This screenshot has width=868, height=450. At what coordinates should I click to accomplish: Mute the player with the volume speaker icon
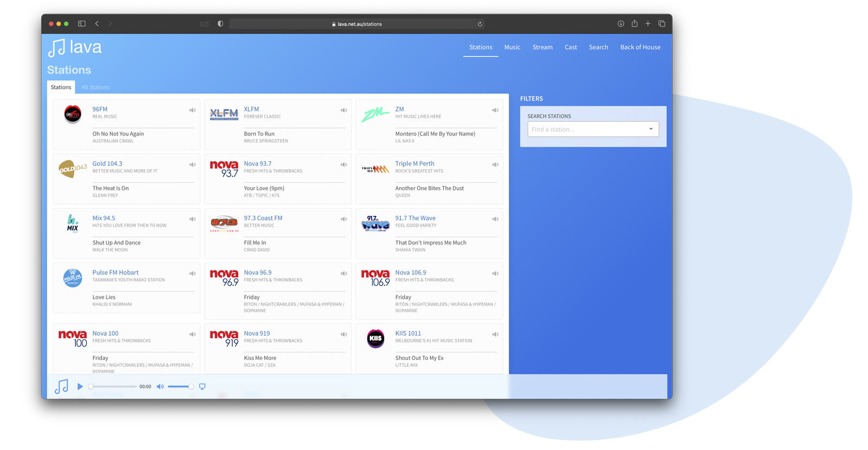coord(160,387)
